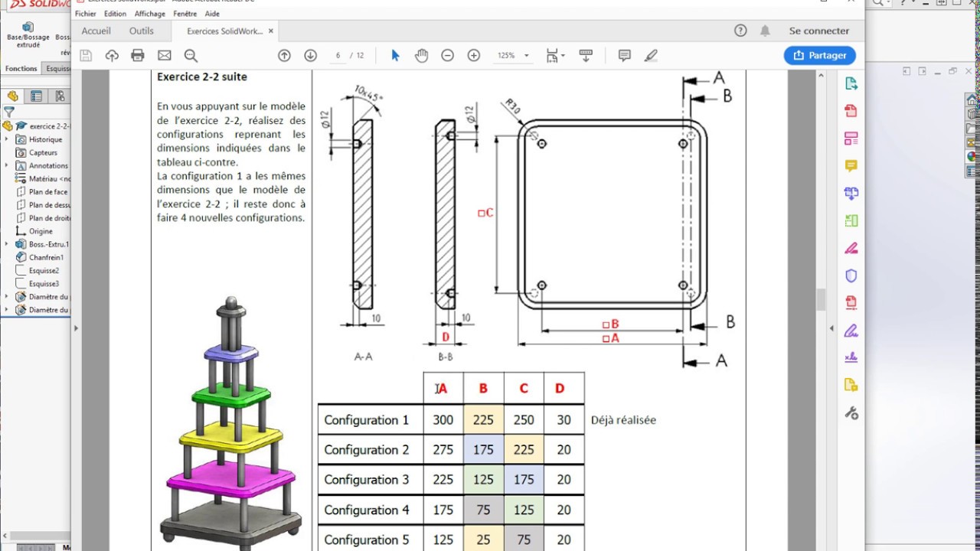Open the Affichage menu
Image resolution: width=980 pixels, height=551 pixels.
[149, 14]
